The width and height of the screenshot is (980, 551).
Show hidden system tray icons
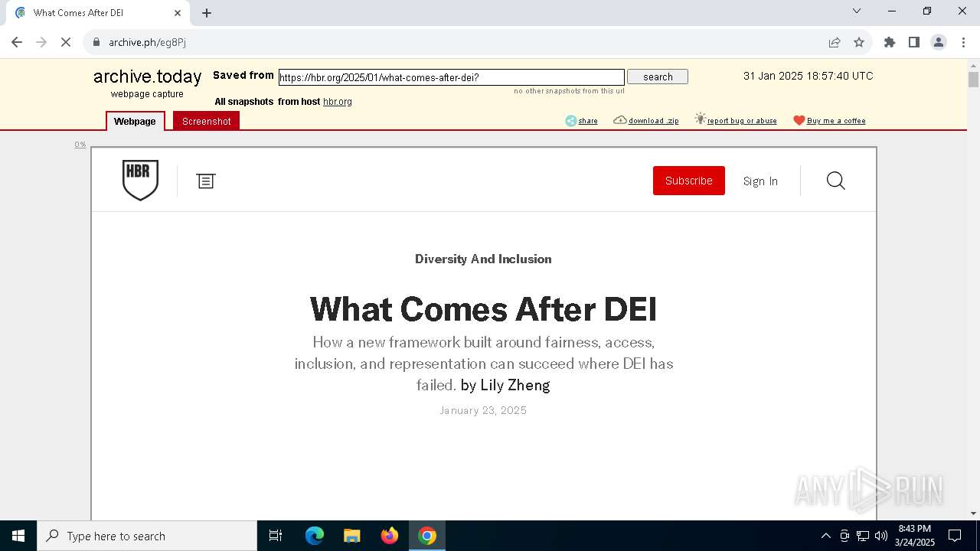[825, 536]
